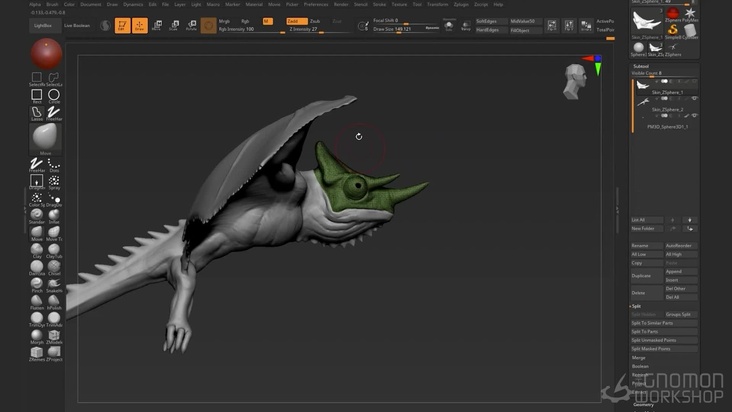
Task: Activate Edit mode button
Action: (123, 25)
